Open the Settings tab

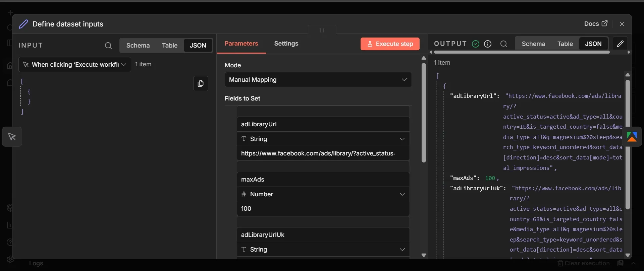coord(286,44)
